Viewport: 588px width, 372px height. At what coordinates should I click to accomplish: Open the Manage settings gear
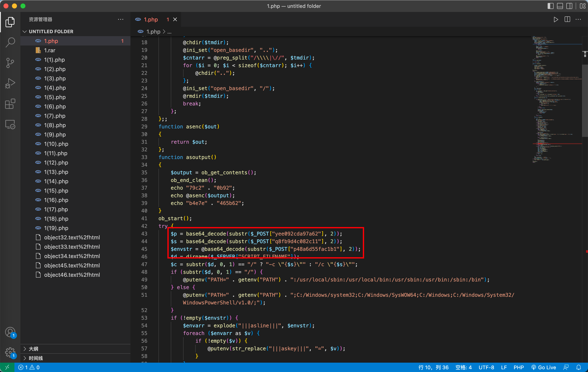click(10, 352)
